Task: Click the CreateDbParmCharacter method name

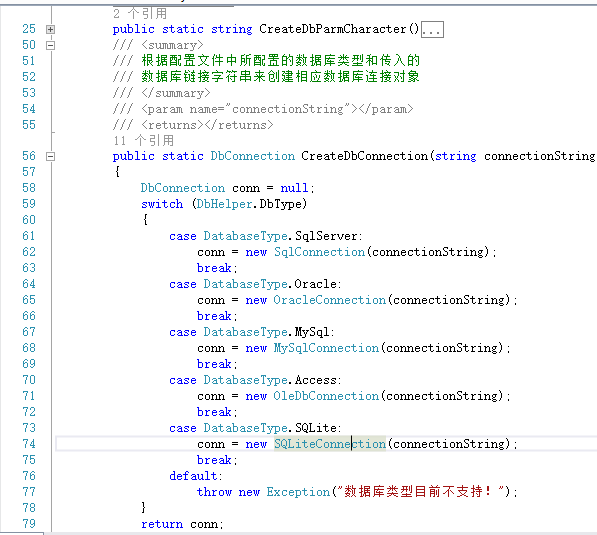Action: (333, 29)
